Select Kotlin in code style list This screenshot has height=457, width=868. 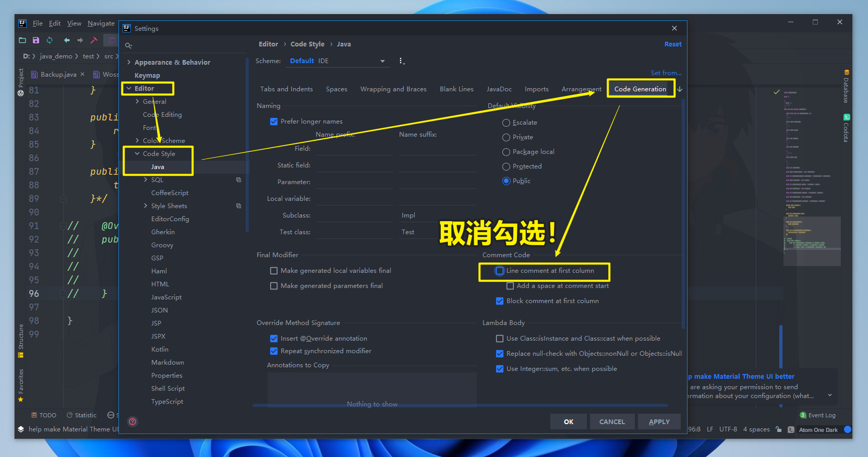click(160, 349)
